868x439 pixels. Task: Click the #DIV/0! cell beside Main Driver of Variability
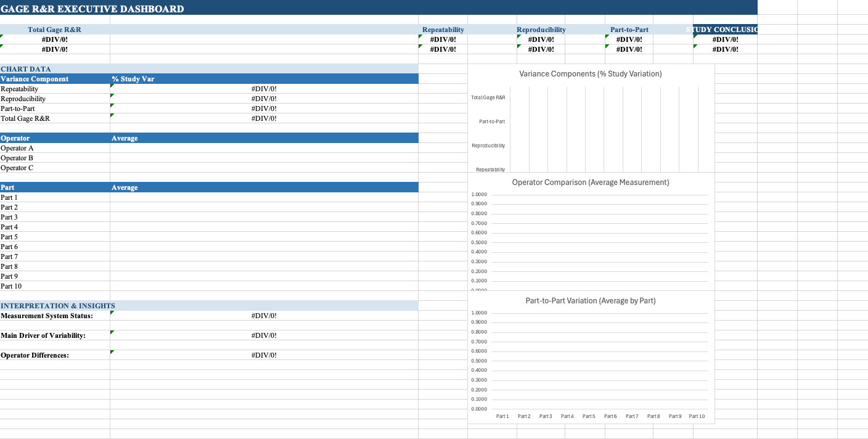coord(264,335)
